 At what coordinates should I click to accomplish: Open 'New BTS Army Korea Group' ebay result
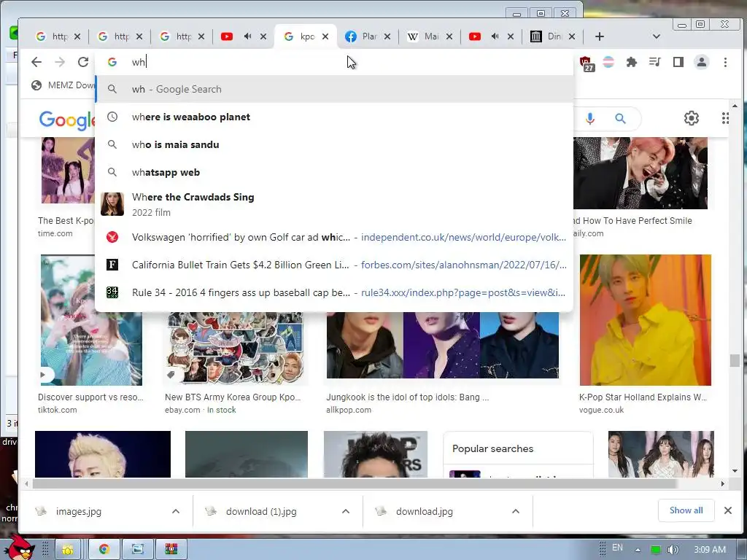233,397
